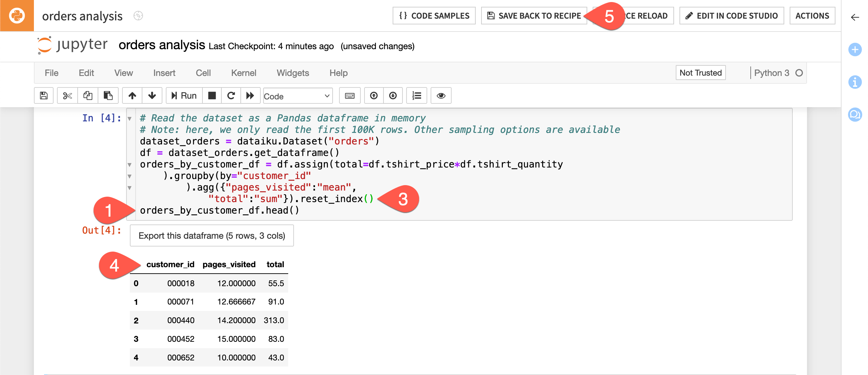
Task: Toggle the Not Trusted notebook status
Action: [x=700, y=73]
